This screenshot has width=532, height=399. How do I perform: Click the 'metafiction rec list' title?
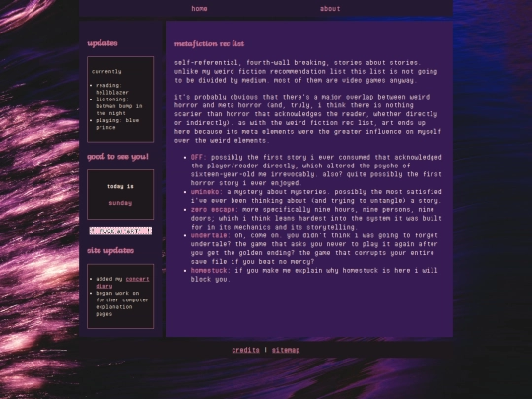point(209,43)
